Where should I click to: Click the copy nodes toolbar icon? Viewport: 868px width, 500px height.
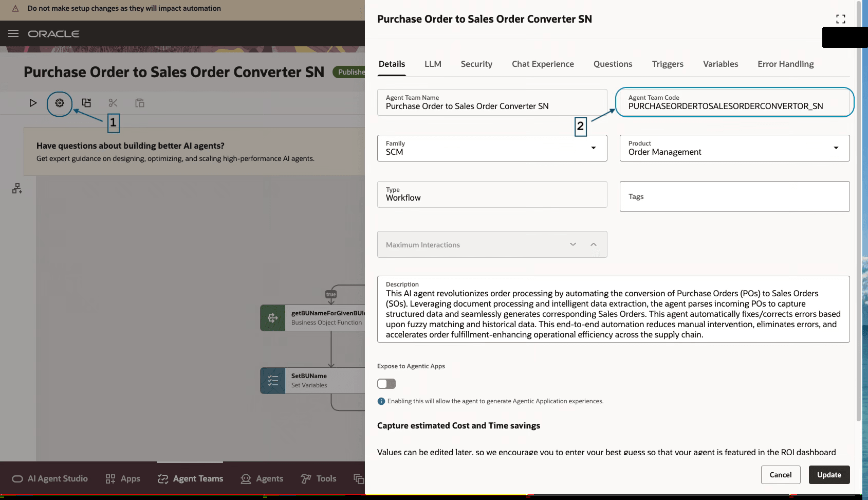click(x=86, y=103)
